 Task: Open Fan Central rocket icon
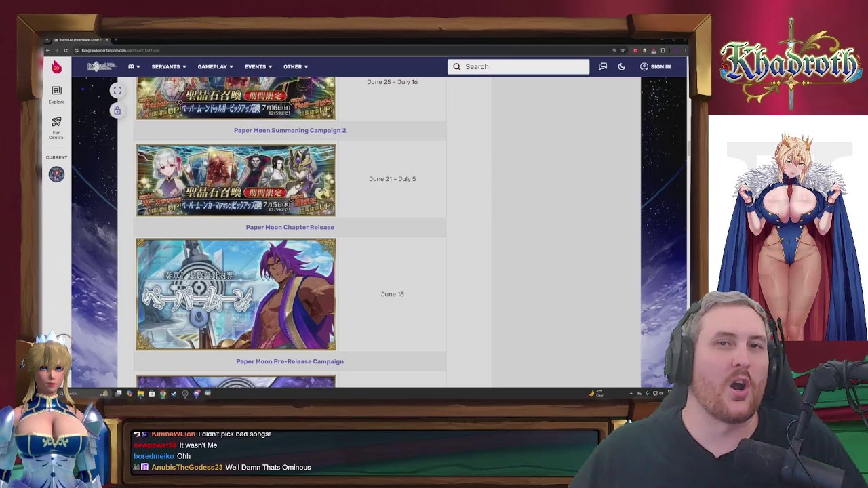pyautogui.click(x=56, y=127)
